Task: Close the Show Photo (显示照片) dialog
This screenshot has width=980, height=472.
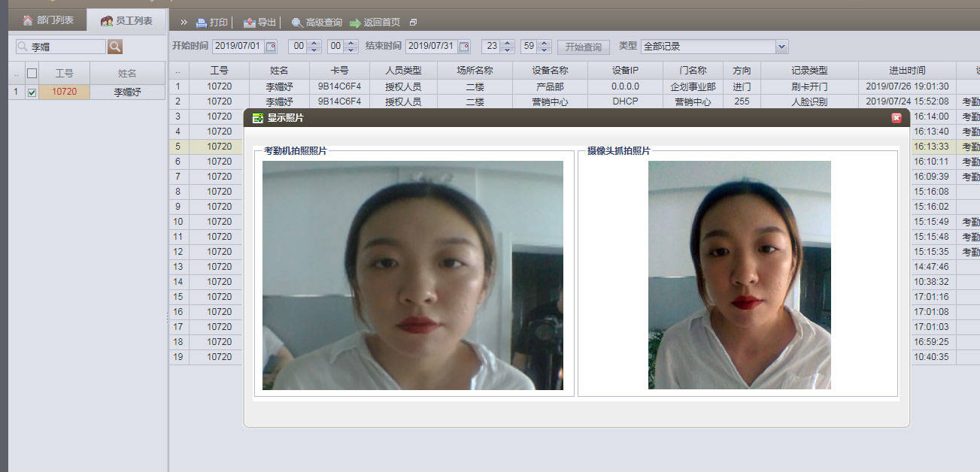Action: 897,118
